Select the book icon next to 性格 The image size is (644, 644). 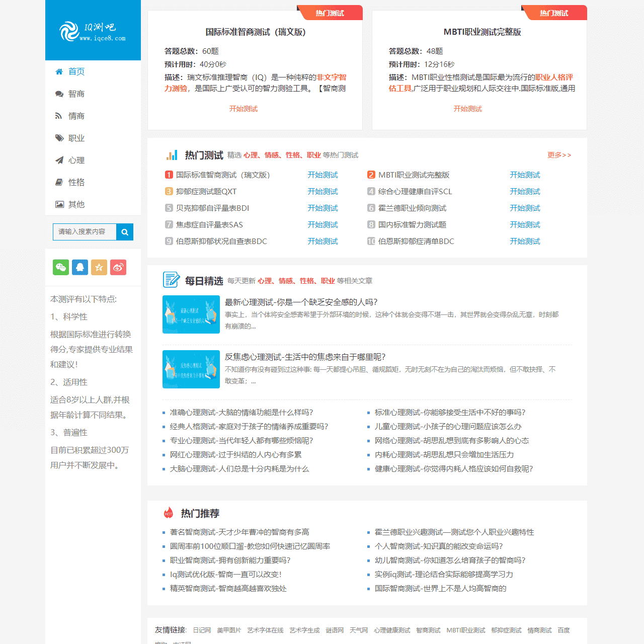point(59,182)
